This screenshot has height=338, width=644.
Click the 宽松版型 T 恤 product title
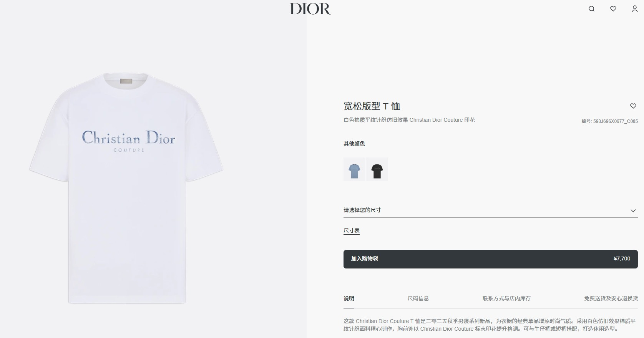click(x=372, y=106)
